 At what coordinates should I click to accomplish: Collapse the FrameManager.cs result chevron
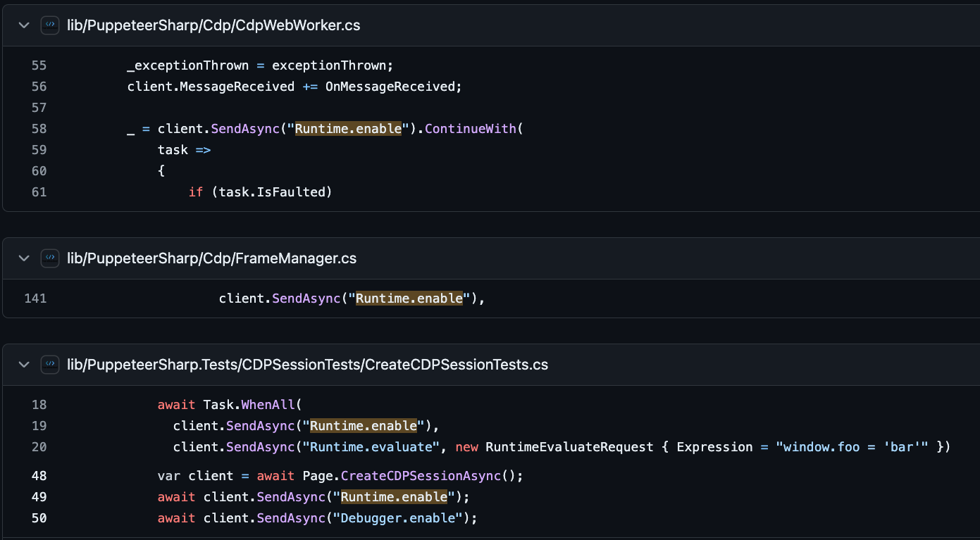(24, 258)
